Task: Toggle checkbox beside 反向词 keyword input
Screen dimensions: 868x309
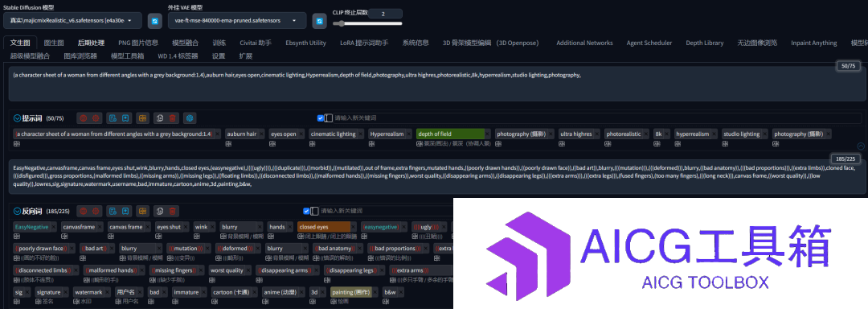Action: (x=306, y=211)
